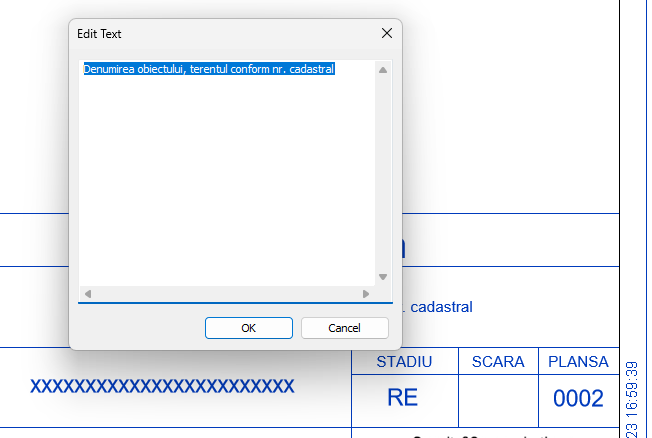Select the cadastral text in the drawing

(441, 307)
